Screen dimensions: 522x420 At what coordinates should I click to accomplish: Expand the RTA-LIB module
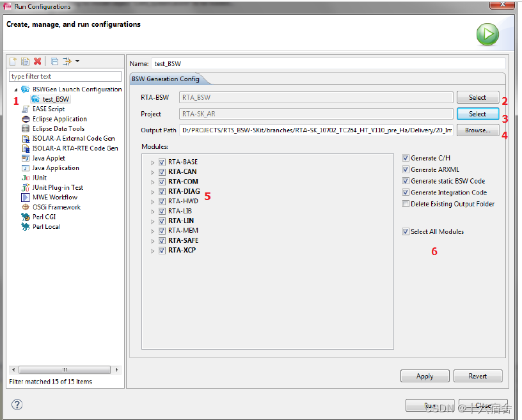152,212
